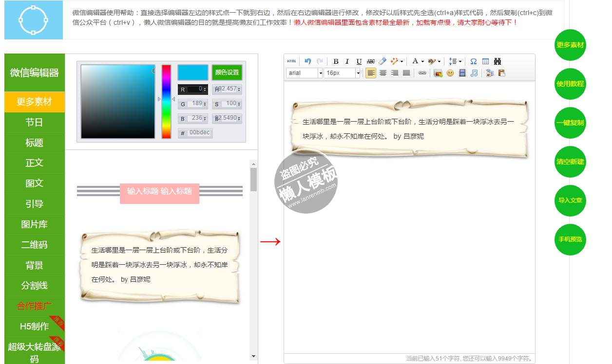The image size is (612, 364).
Task: Click the insert image icon
Action: pos(439,73)
